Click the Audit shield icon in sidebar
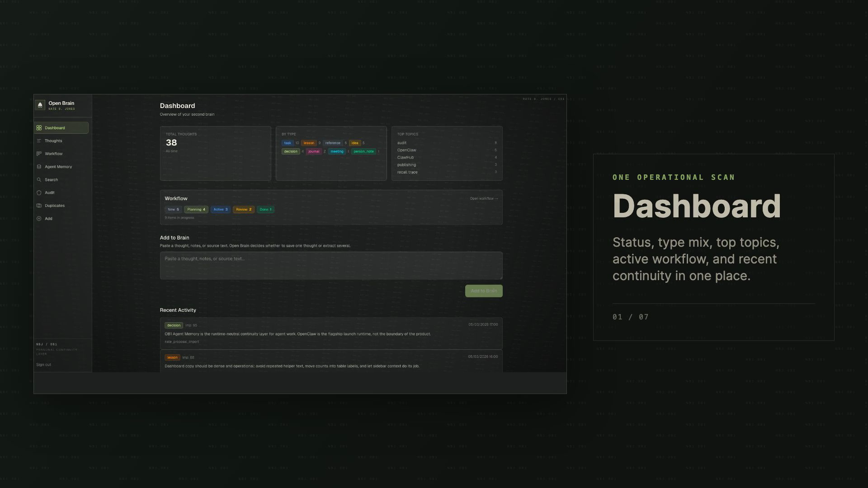Screen dimensions: 868x488 coord(39,192)
